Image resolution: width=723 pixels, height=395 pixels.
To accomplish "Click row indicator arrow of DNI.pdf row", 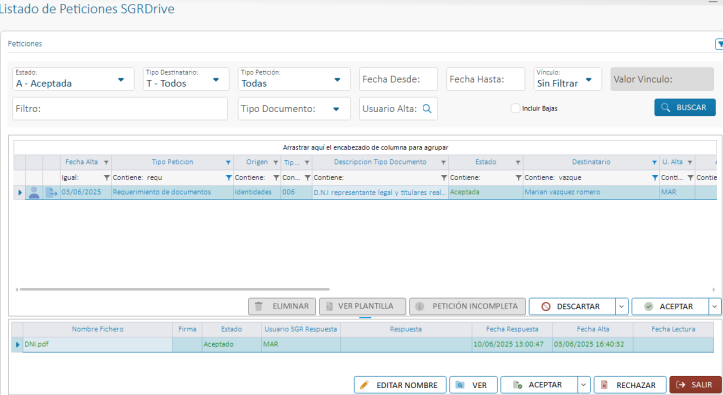I will pyautogui.click(x=17, y=344).
